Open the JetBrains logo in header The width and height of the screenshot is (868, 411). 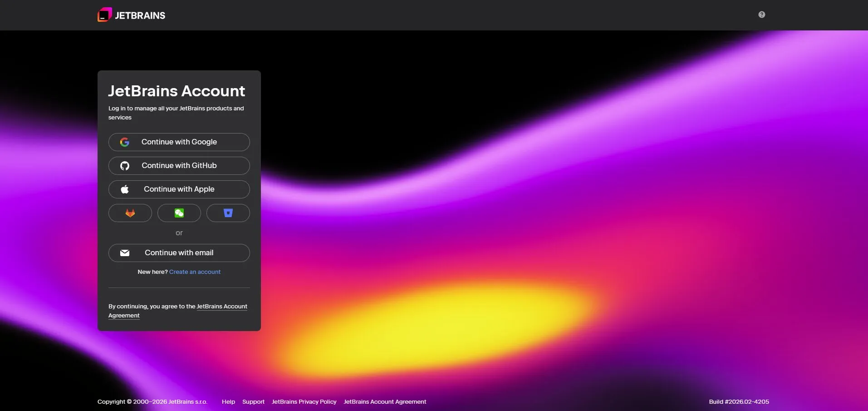pos(132,15)
